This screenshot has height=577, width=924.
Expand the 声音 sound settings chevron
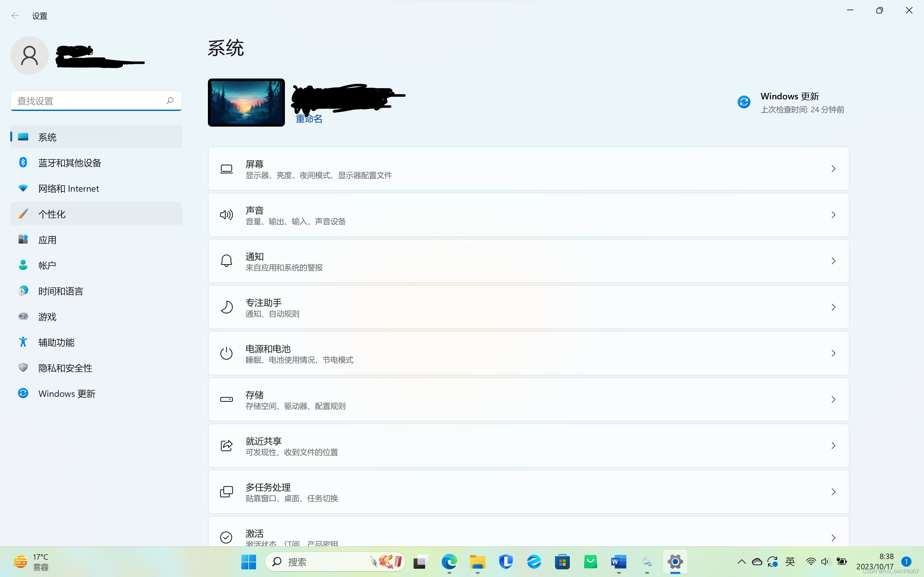click(x=833, y=215)
